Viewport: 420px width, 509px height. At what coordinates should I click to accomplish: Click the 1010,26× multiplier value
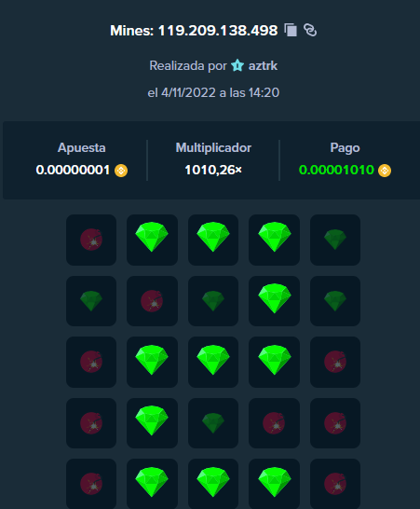click(x=213, y=170)
